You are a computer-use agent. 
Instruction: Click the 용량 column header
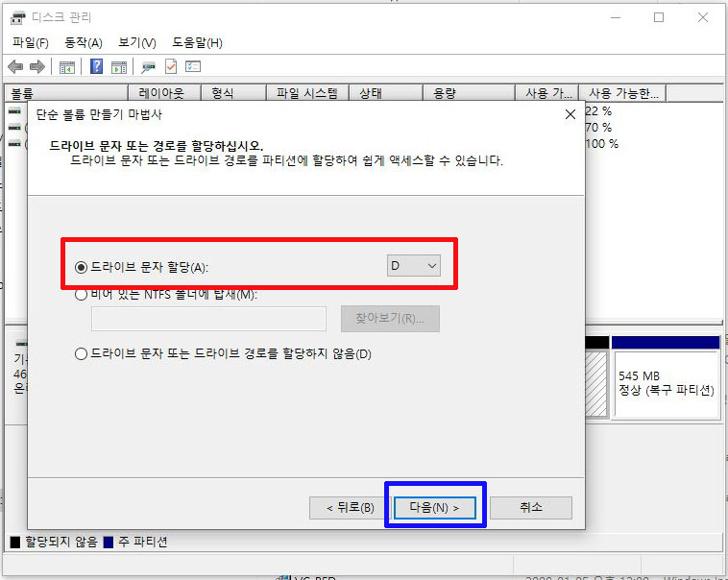(469, 93)
